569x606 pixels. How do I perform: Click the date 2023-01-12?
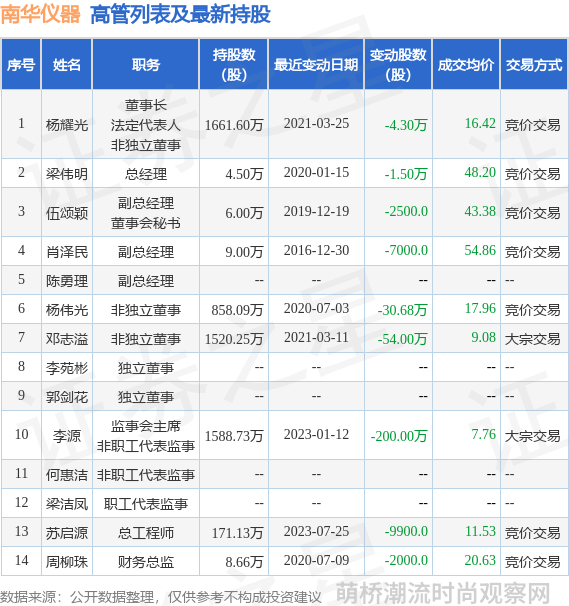pos(316,434)
